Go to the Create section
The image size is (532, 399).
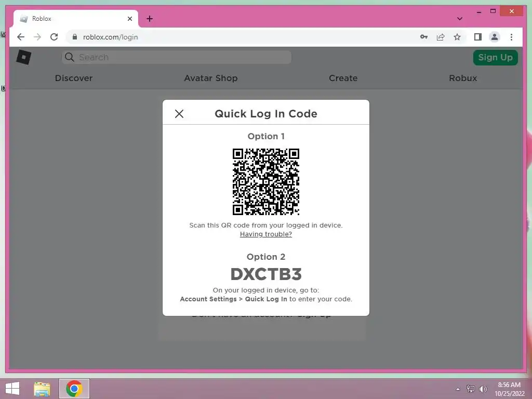(x=343, y=78)
